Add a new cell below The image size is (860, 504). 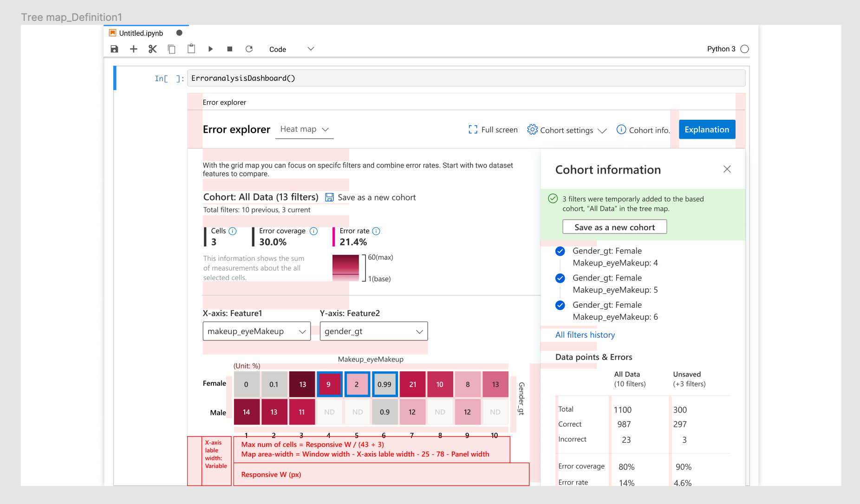133,49
